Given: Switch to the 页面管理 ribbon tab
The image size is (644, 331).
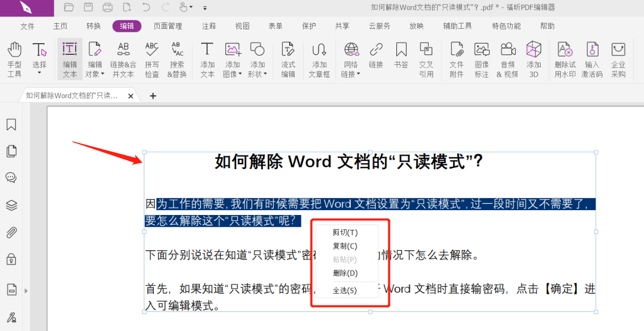Looking at the screenshot, I should (x=168, y=26).
